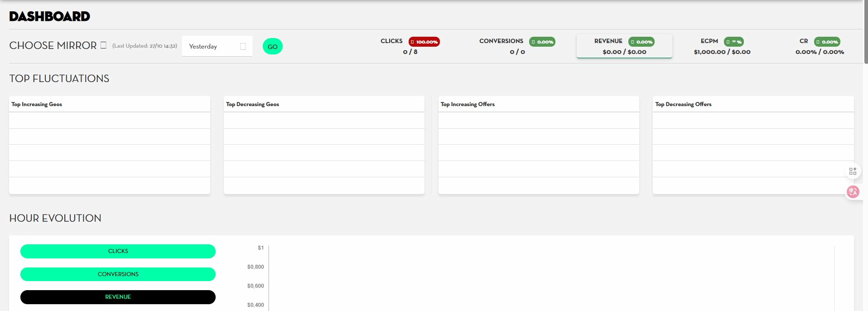Toggle the CONVERSIONS series in Hour Evolution

pyautogui.click(x=118, y=274)
